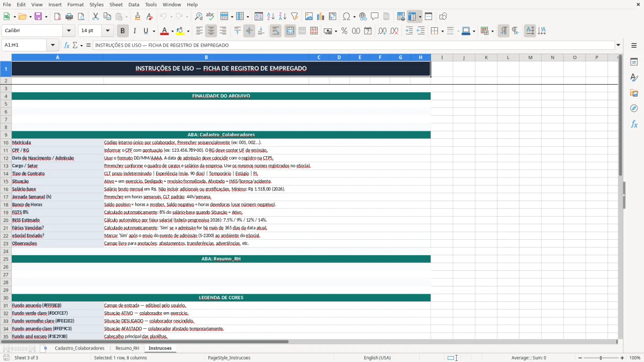Expand the Font Color dropdown arrow
This screenshot has width=644, height=362.
point(172,31)
